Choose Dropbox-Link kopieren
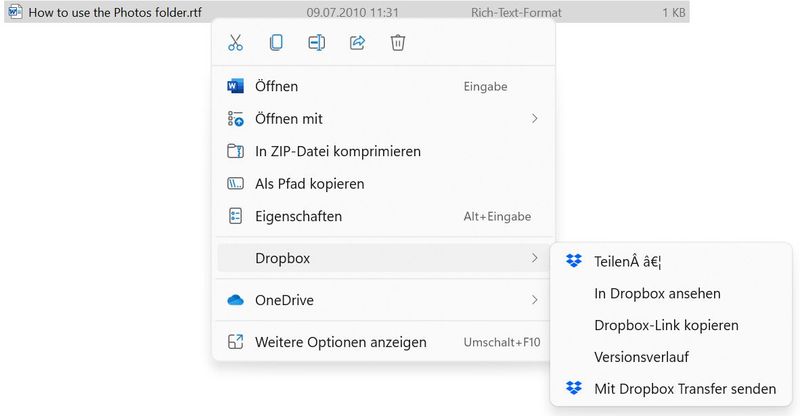The width and height of the screenshot is (800, 416). (x=666, y=325)
